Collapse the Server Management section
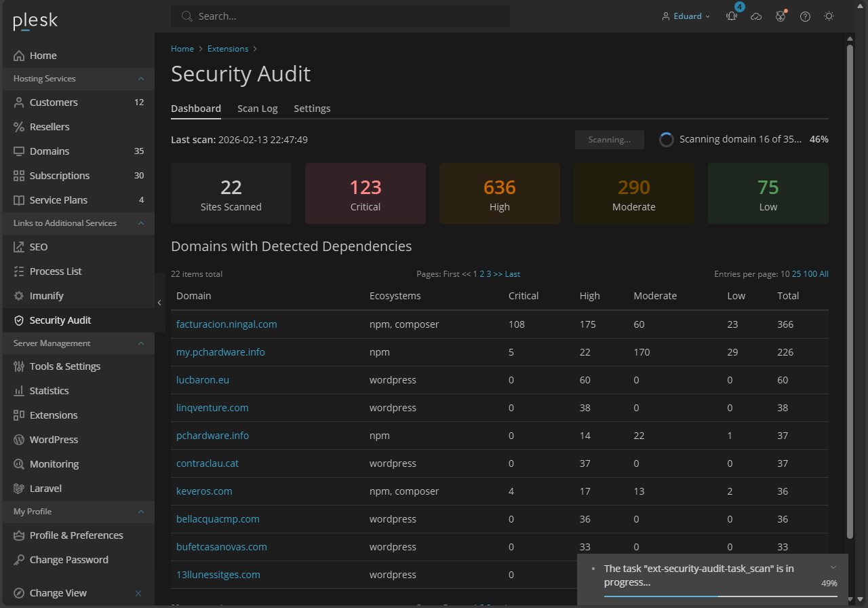Screen dimensions: 868x608 pos(141,343)
